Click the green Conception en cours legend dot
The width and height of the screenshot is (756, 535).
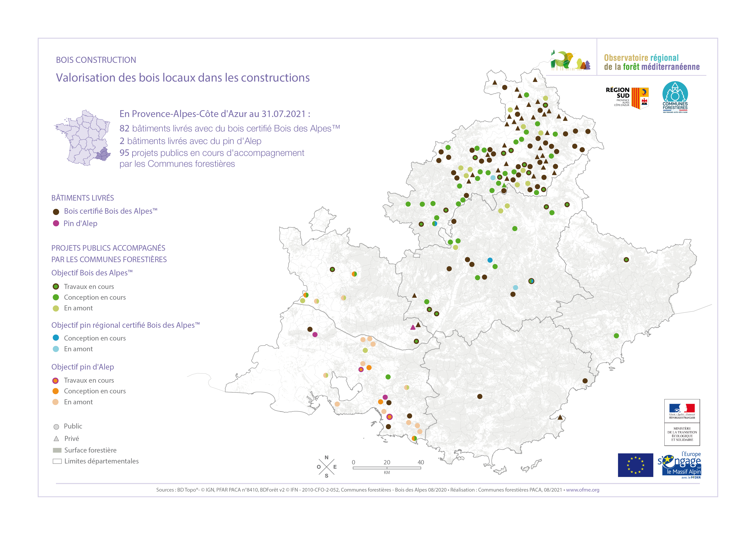[x=56, y=297]
